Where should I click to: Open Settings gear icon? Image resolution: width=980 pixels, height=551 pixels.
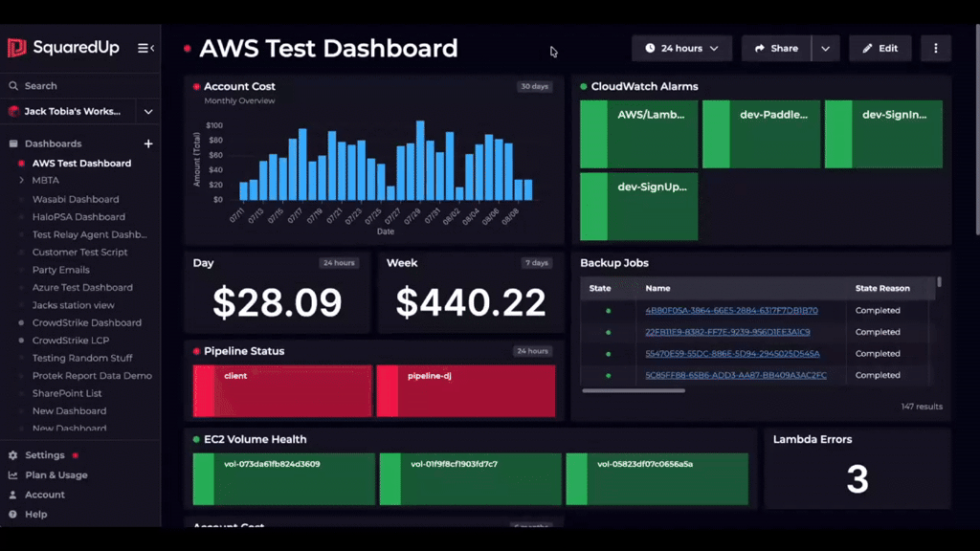(x=12, y=455)
